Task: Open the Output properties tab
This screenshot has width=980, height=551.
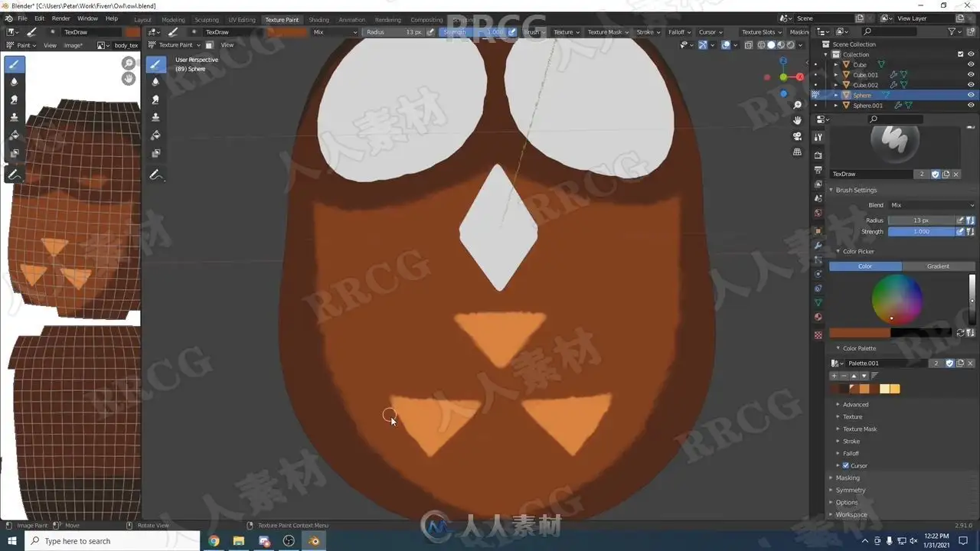Action: pyautogui.click(x=818, y=170)
